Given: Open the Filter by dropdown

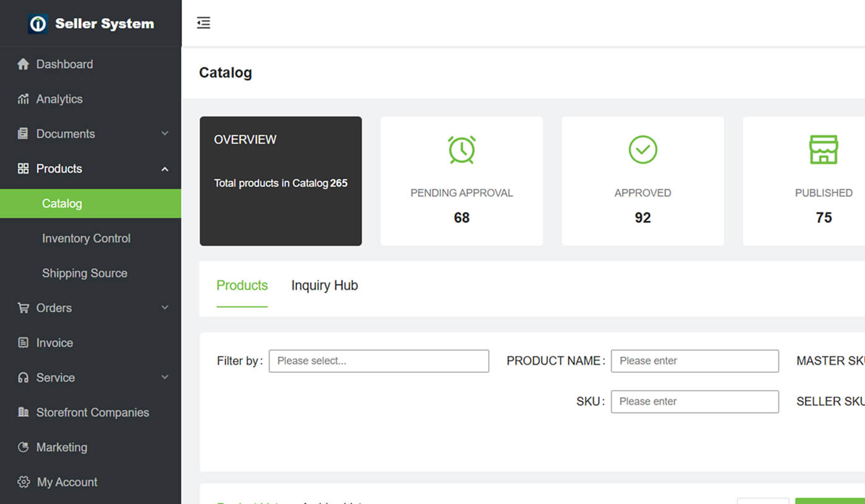Looking at the screenshot, I should (379, 361).
